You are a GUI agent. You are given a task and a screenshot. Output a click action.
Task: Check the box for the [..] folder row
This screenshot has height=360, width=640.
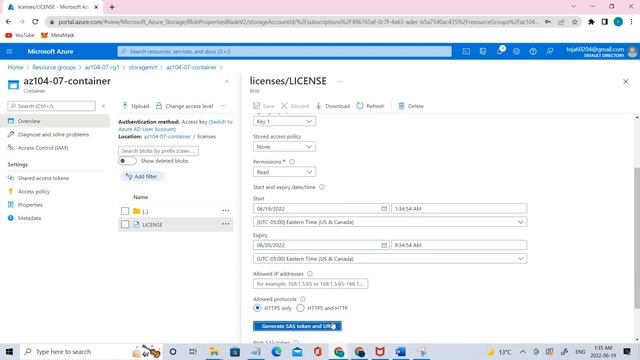pyautogui.click(x=125, y=211)
